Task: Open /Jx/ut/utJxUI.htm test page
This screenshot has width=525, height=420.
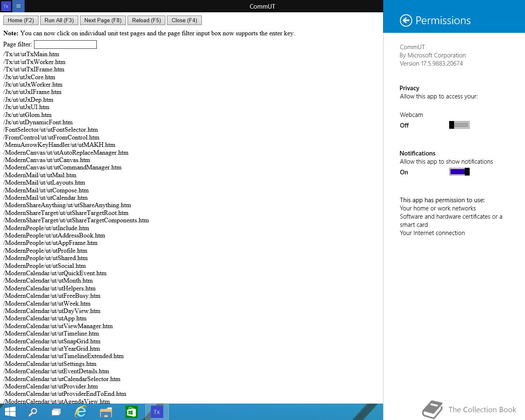Action: pyautogui.click(x=26, y=107)
